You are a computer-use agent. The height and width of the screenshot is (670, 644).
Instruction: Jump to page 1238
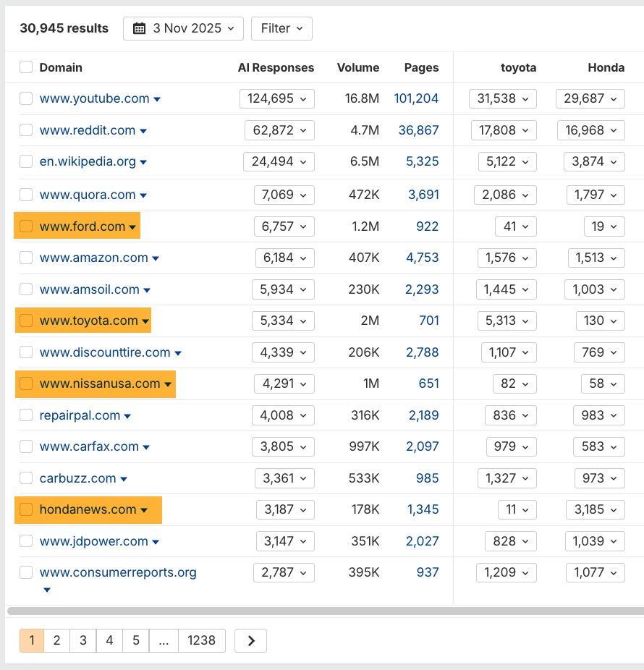click(202, 640)
